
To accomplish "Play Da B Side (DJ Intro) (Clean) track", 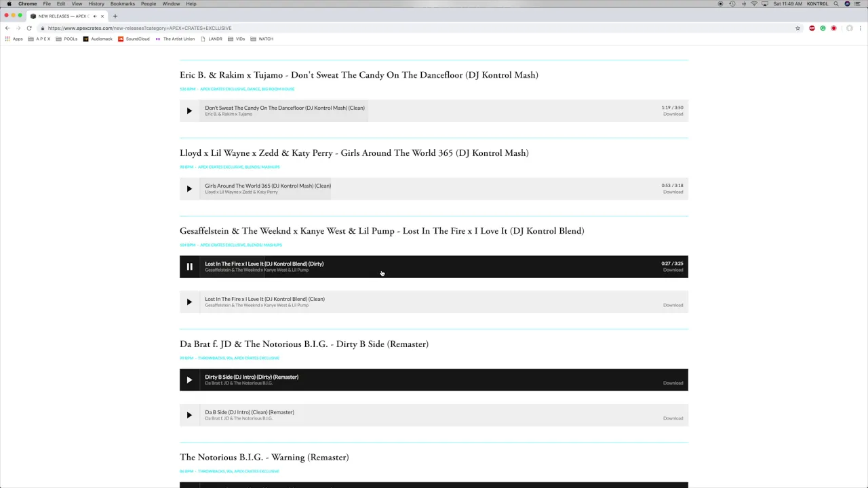I will point(189,415).
